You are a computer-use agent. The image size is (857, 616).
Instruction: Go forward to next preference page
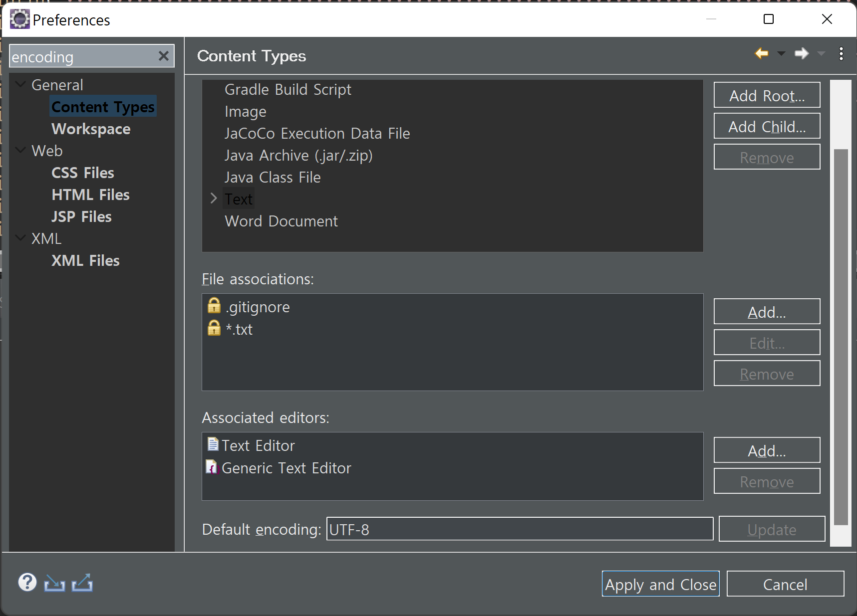pyautogui.click(x=802, y=53)
